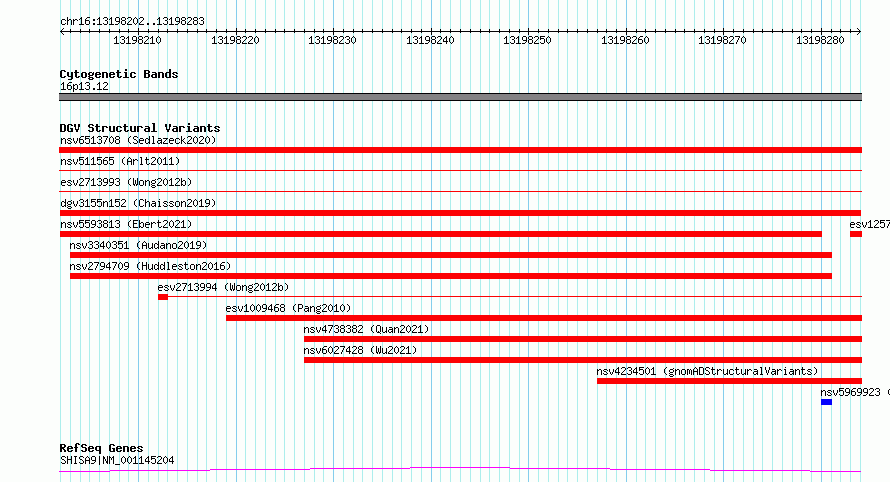890x482 pixels.
Task: Click nsv6027428 (Wu2021) label
Action: click(x=360, y=350)
